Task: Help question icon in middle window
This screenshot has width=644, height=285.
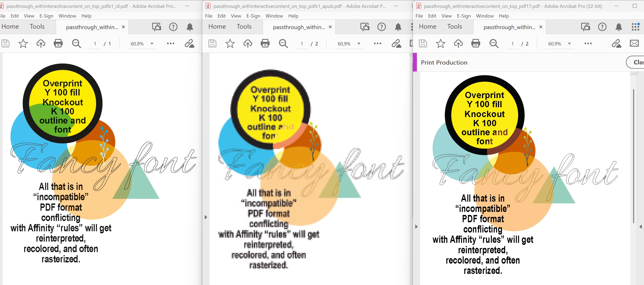Action: coord(381,27)
